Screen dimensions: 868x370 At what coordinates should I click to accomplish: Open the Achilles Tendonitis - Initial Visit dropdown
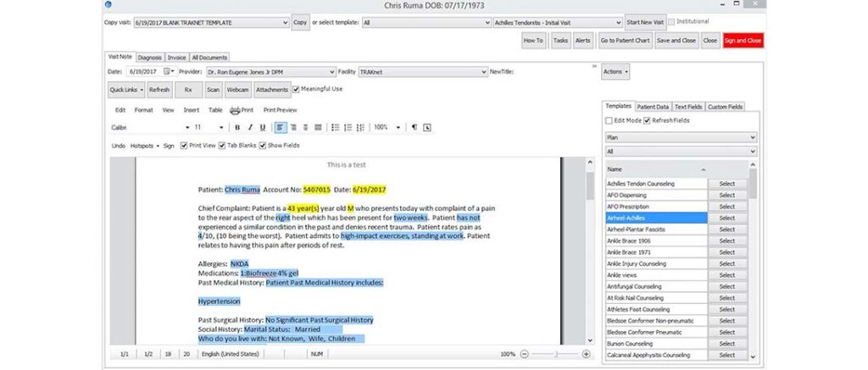click(558, 23)
